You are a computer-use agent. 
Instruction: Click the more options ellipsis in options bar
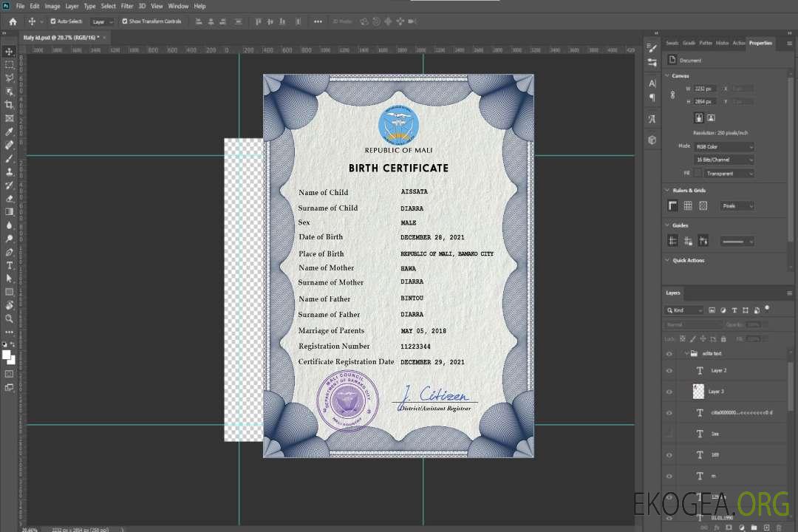(318, 21)
